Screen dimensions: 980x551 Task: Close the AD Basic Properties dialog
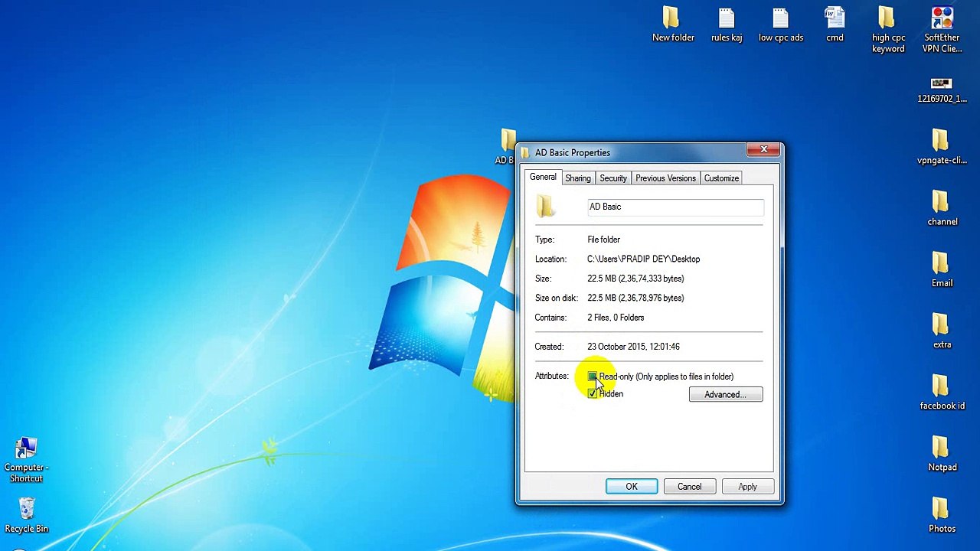click(x=763, y=150)
